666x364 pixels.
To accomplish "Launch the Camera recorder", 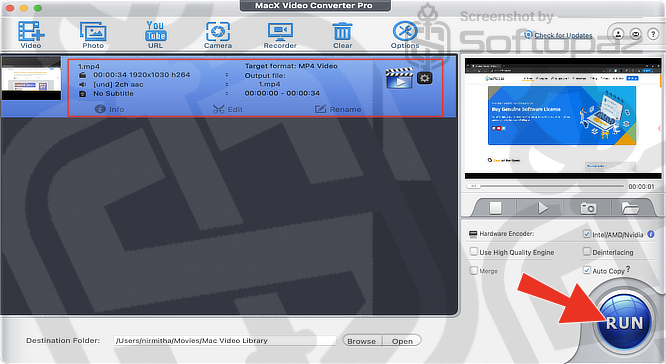I will click(218, 35).
